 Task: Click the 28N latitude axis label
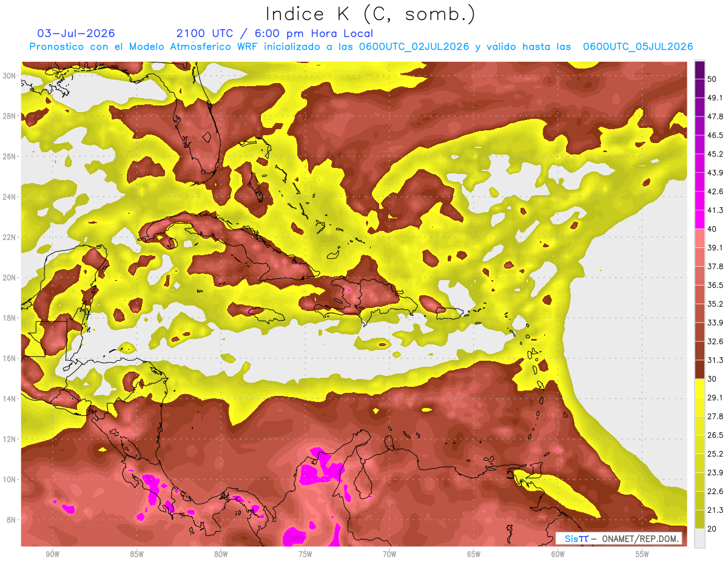(9, 116)
